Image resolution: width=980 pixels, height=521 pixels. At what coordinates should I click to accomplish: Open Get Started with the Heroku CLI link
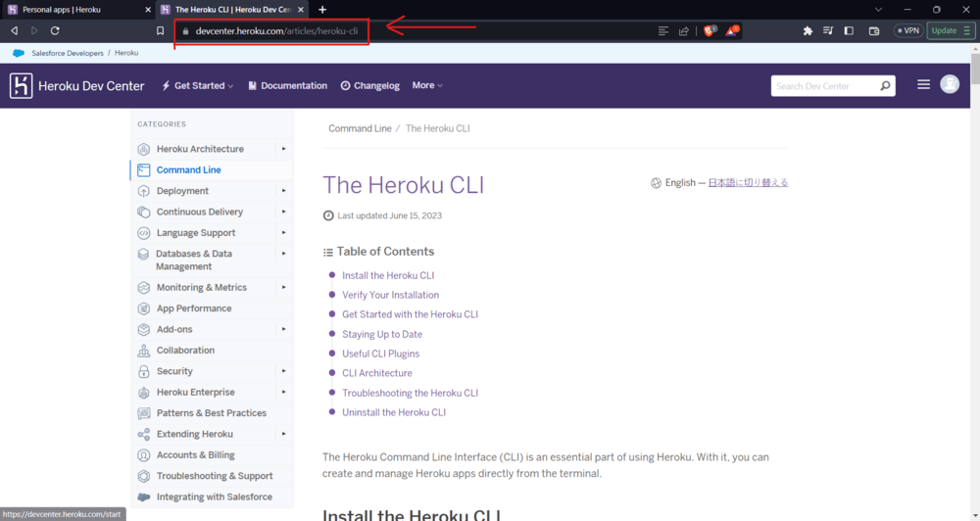(x=410, y=314)
